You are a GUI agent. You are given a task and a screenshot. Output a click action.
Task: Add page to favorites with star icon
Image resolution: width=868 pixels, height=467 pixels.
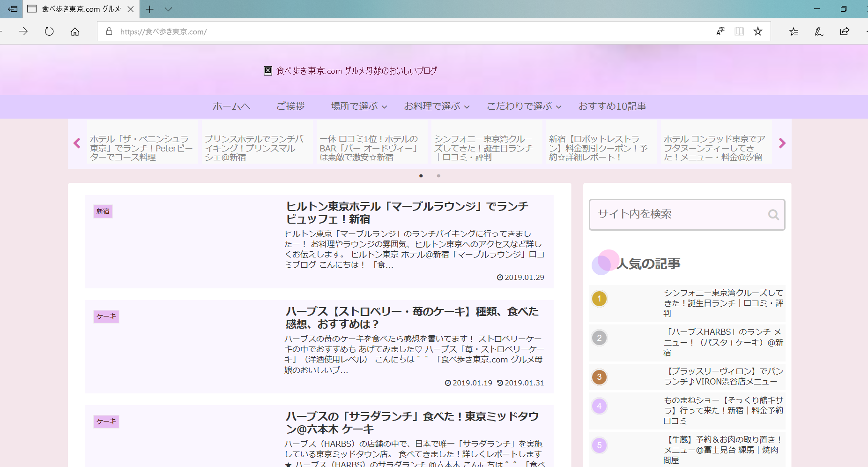[x=758, y=31]
